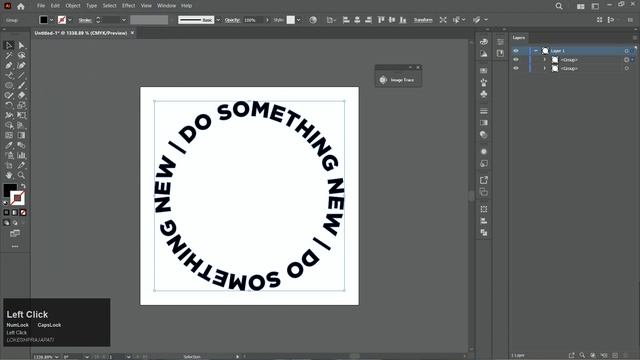Click first Group target circle
Viewport: 640px width, 360px height.
[x=627, y=60]
